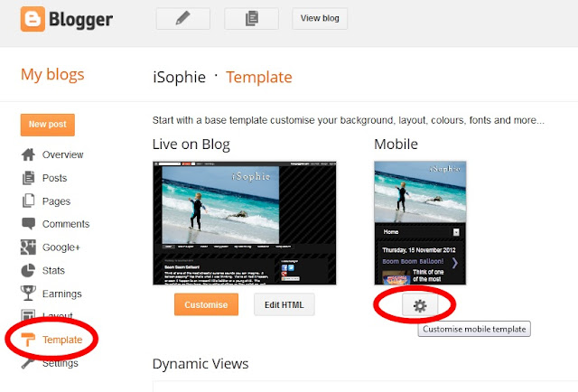Click the Mobile template preview thumbnail

(420, 223)
